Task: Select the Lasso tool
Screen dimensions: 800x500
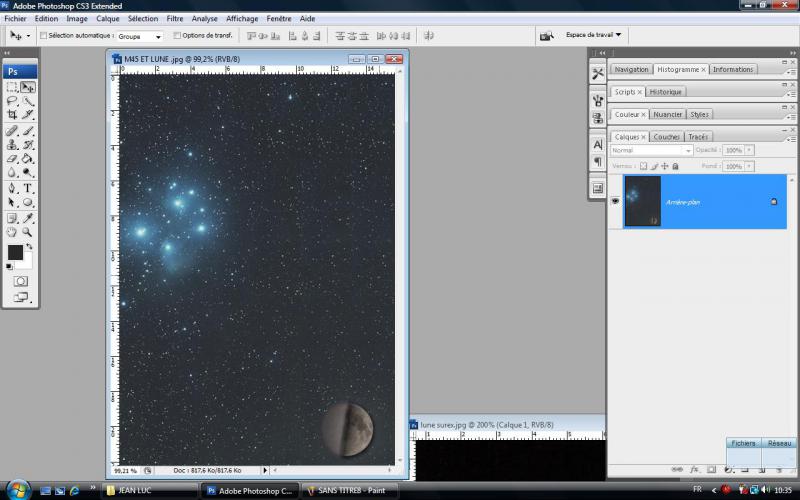Action: (x=12, y=101)
